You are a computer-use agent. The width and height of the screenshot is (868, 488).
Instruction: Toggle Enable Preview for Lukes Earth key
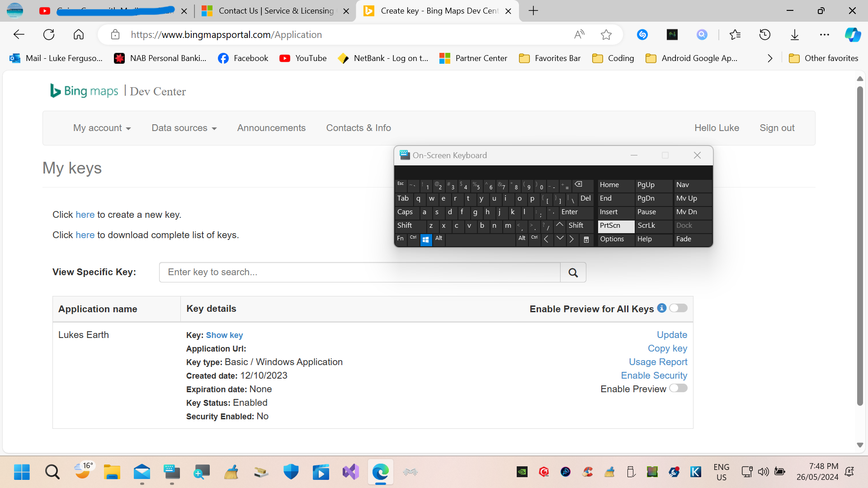(x=679, y=389)
